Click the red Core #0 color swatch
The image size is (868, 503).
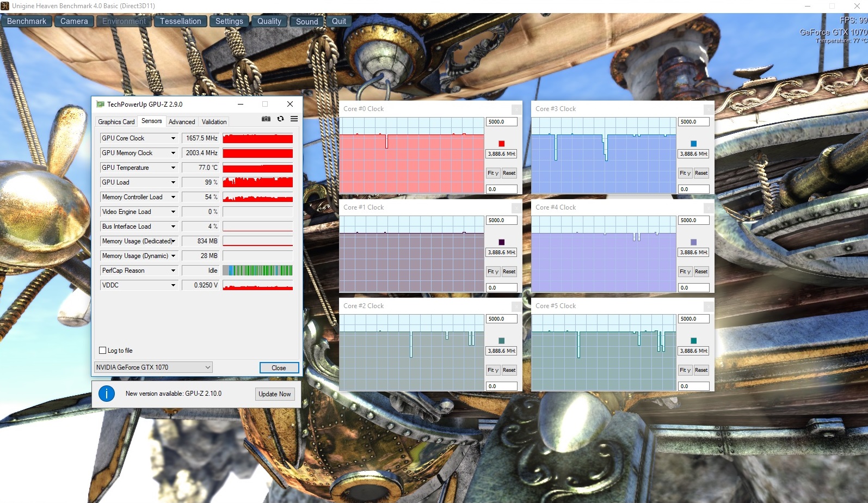click(502, 144)
